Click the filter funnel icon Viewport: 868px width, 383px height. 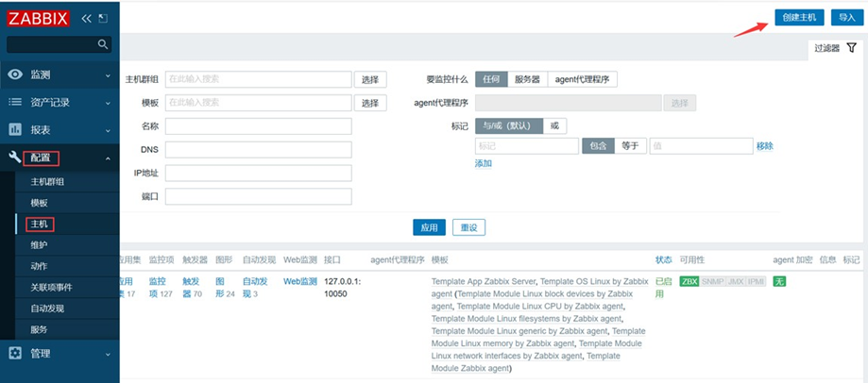click(x=851, y=49)
